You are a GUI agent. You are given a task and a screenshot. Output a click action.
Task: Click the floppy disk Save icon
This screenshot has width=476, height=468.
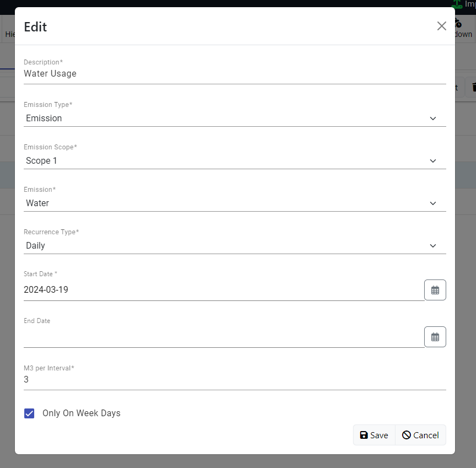point(363,435)
